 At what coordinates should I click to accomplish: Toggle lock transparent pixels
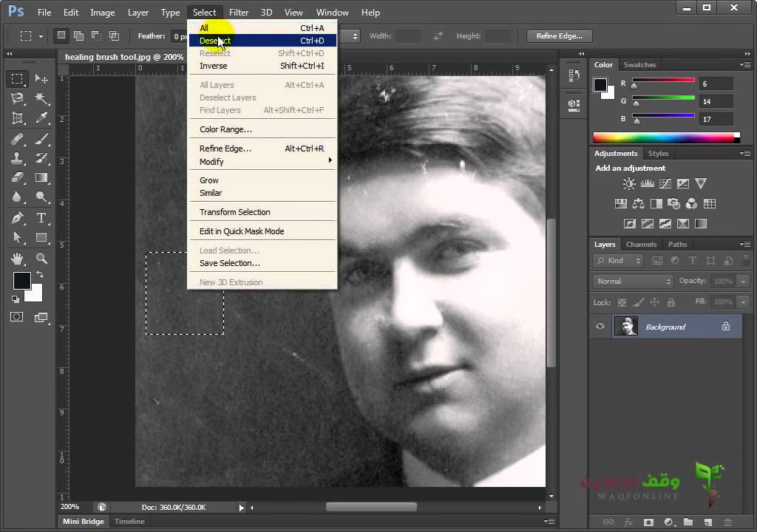tap(622, 302)
